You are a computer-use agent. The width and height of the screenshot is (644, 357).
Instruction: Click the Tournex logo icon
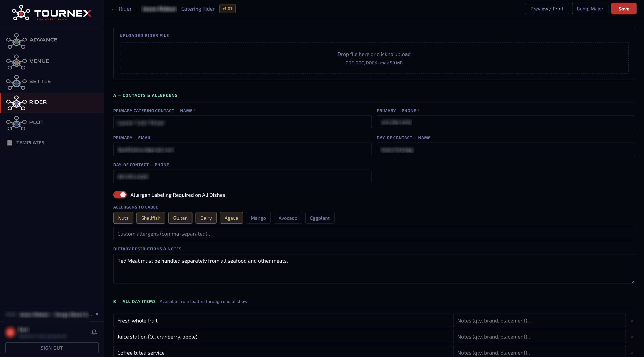pyautogui.click(x=21, y=12)
